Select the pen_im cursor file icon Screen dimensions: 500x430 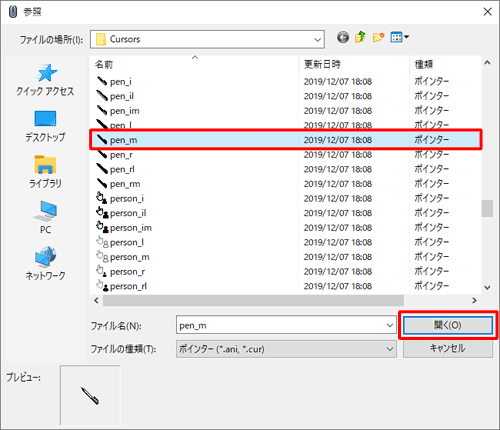click(102, 111)
